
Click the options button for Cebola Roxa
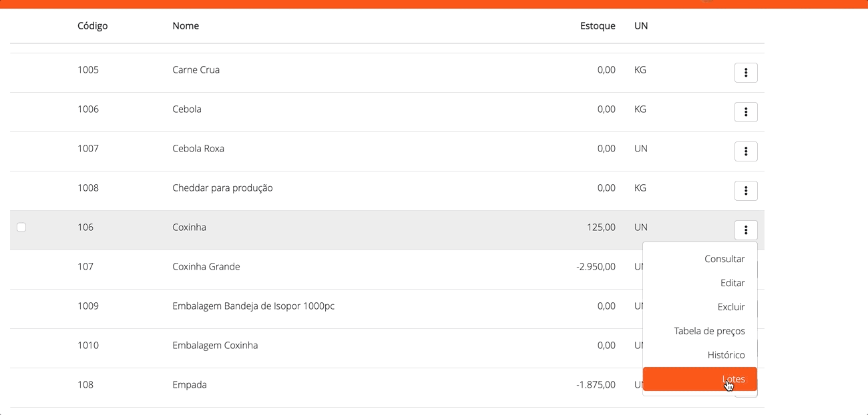coord(745,151)
